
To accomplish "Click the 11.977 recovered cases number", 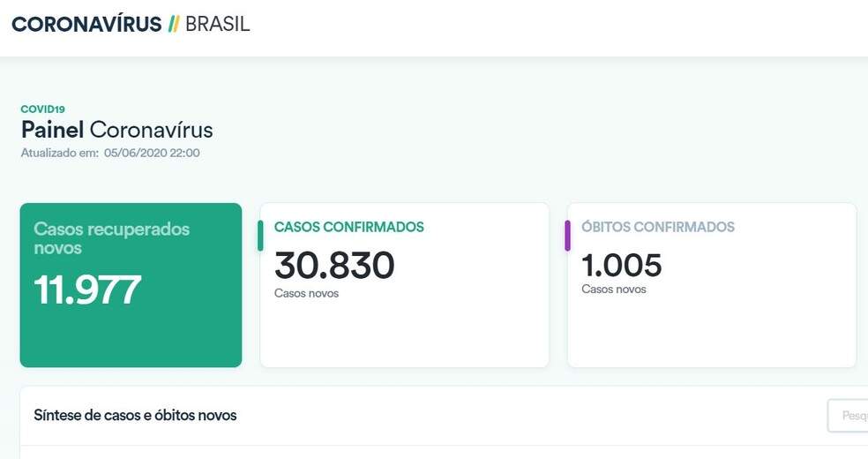I will (x=87, y=290).
